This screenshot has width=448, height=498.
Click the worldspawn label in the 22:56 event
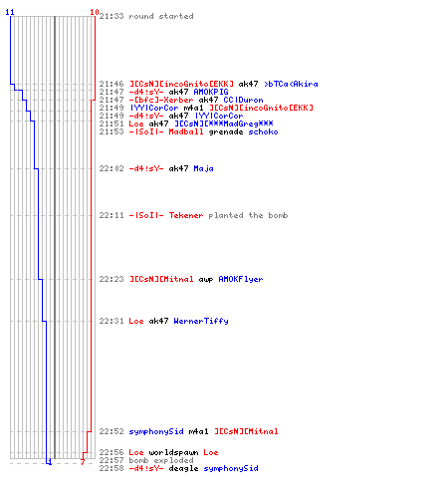click(x=173, y=452)
